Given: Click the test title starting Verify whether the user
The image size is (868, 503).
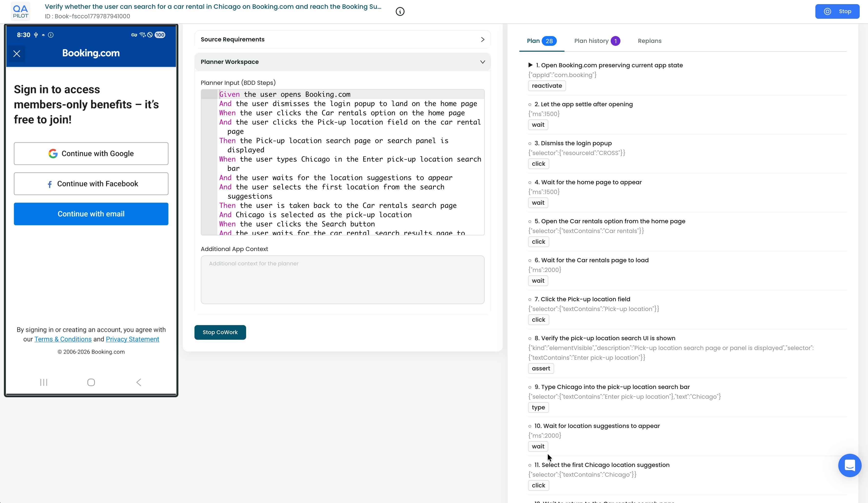Looking at the screenshot, I should coord(213,7).
